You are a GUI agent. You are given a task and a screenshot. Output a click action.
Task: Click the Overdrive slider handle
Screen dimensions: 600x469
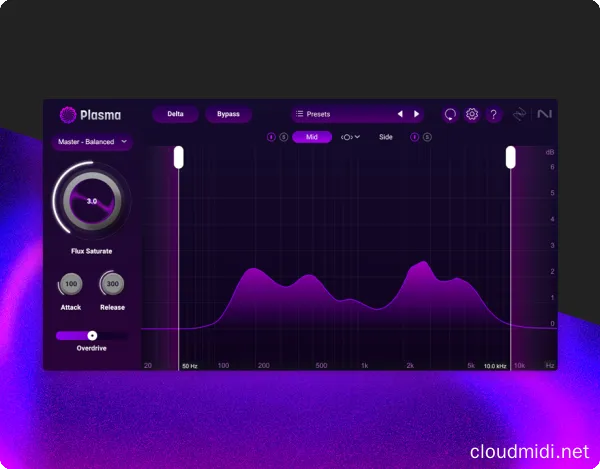[x=92, y=336]
